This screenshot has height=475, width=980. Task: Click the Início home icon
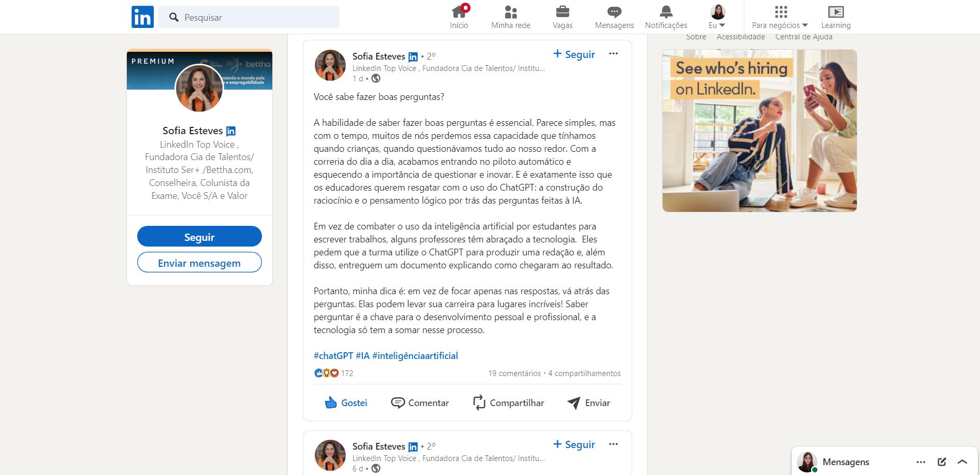click(459, 17)
